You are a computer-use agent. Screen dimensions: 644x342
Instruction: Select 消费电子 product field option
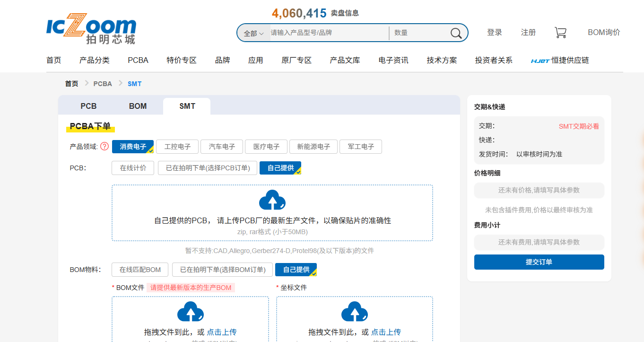[133, 147]
